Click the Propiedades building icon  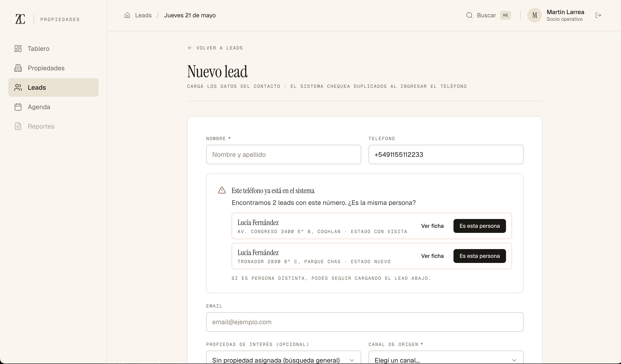(x=18, y=68)
